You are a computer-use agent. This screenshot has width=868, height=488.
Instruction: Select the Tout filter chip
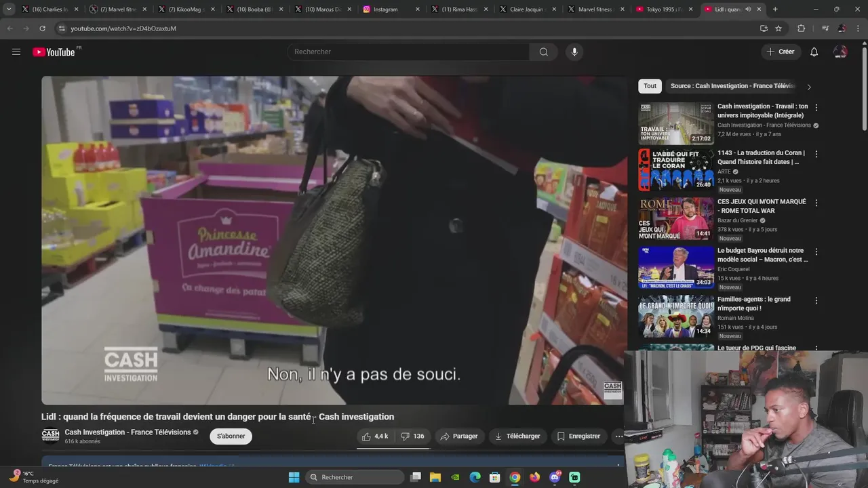tap(650, 86)
